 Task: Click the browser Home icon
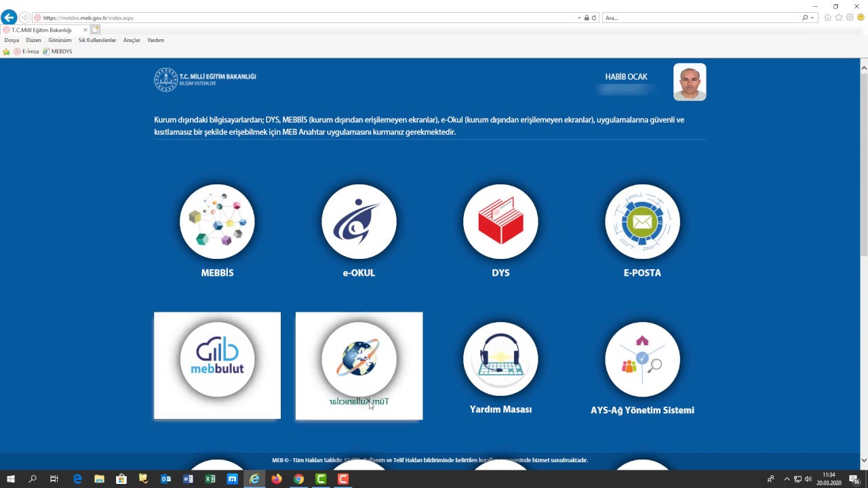pos(828,18)
